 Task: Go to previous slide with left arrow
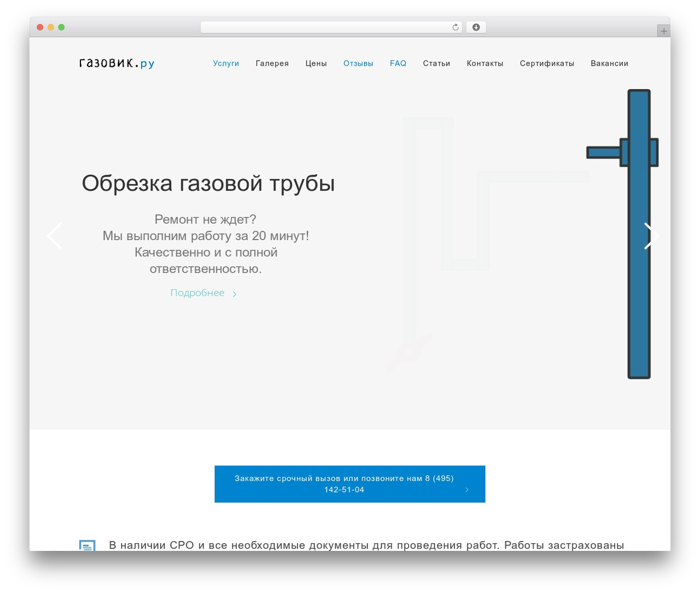click(54, 236)
